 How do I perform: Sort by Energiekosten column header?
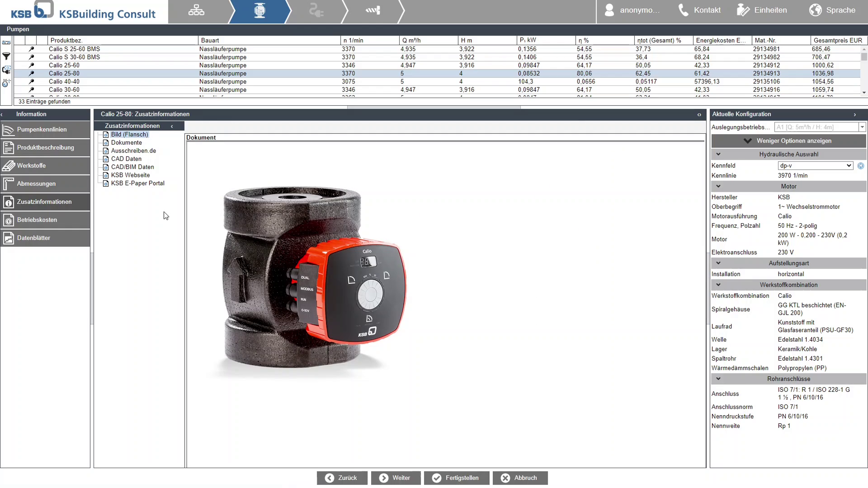(722, 40)
